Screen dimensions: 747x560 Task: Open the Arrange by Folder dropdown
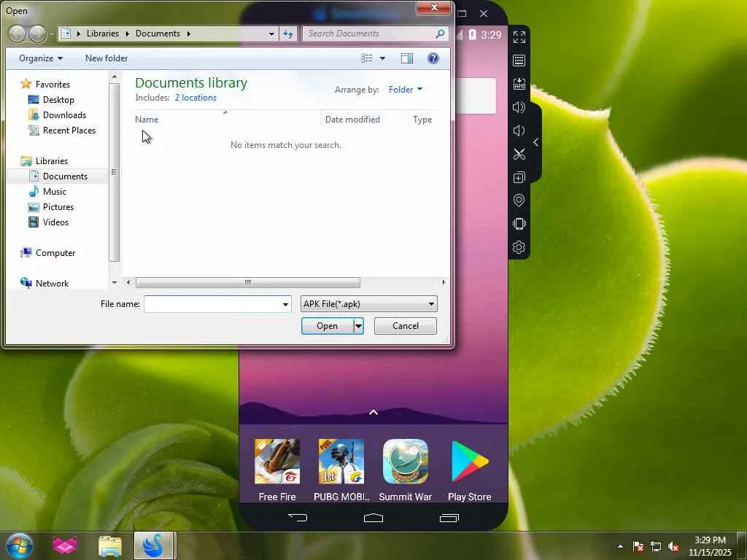coord(406,90)
